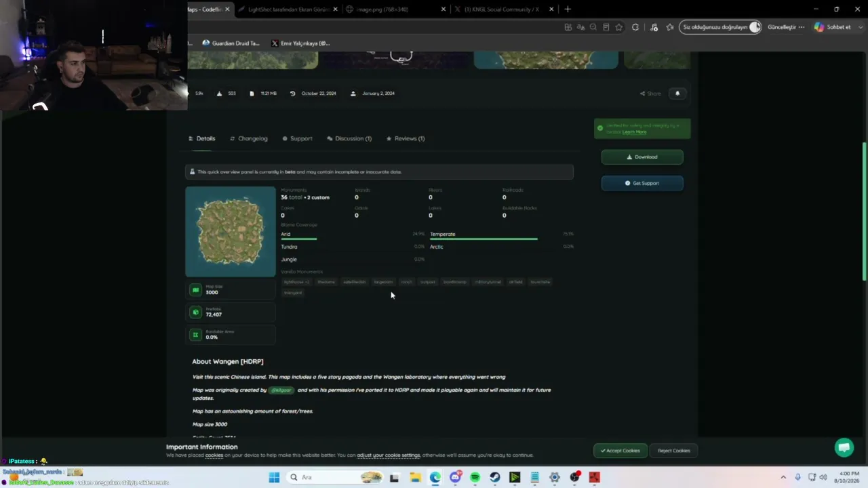Reject cookies in the banner
The image size is (868, 488).
click(673, 451)
